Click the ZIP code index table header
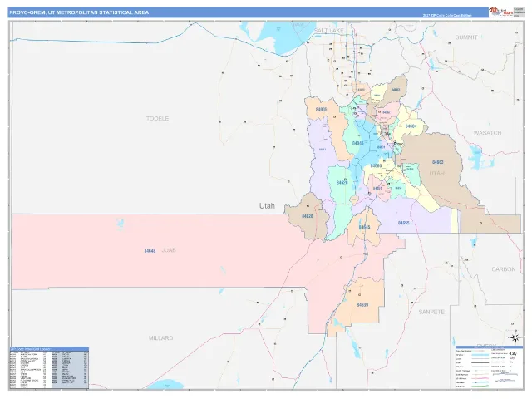 49,349
